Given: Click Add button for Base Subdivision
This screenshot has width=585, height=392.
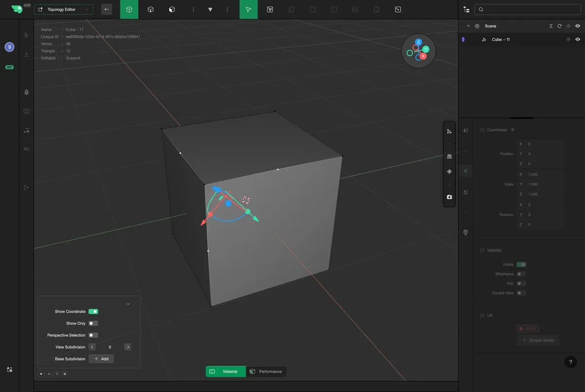Looking at the screenshot, I should [x=101, y=359].
